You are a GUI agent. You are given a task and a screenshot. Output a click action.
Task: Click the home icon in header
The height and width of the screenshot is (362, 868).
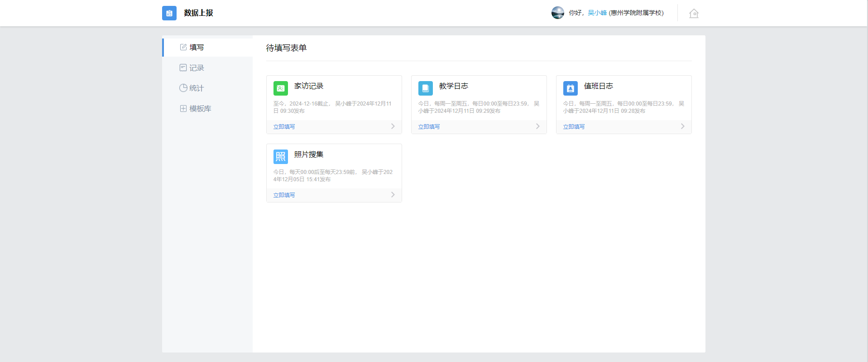(694, 14)
